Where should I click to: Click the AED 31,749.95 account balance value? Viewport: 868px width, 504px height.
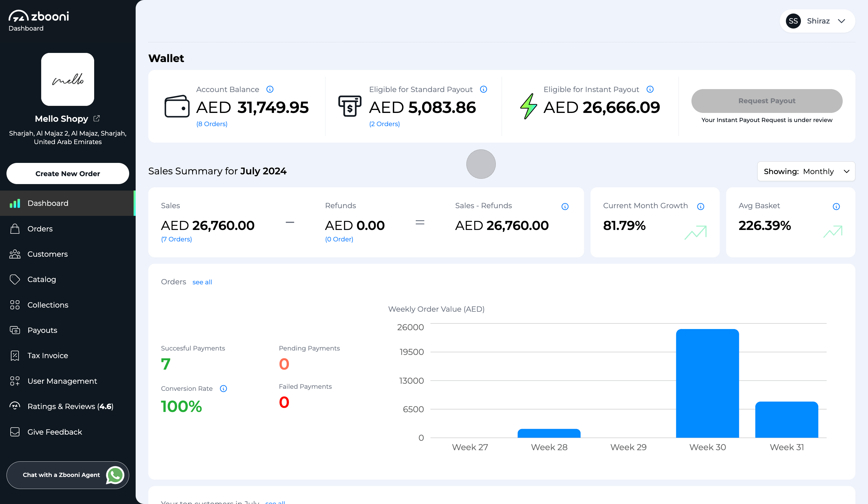click(252, 107)
